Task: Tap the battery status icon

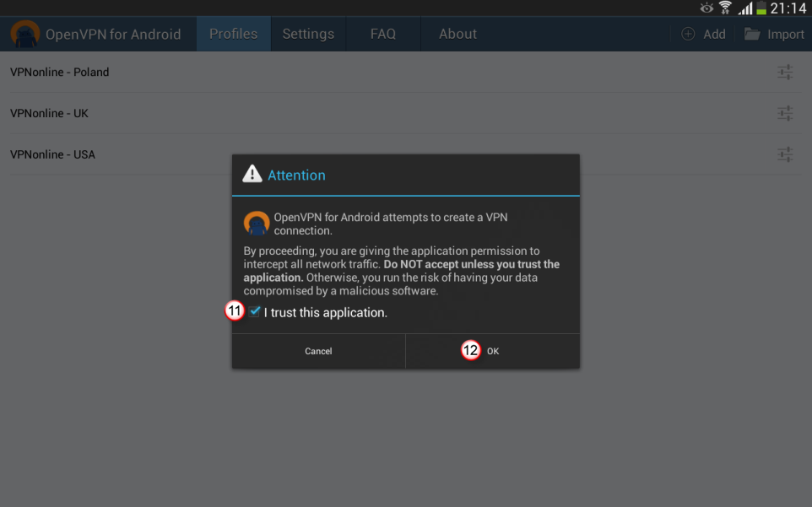Action: pos(761,8)
